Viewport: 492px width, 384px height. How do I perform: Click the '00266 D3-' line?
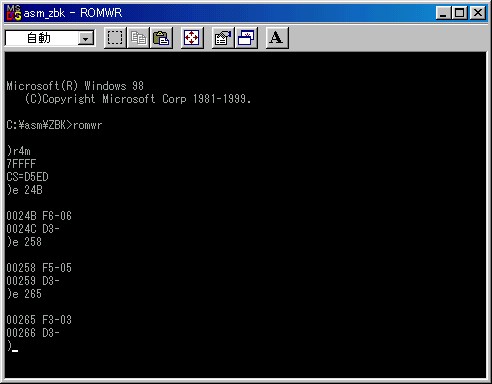coord(33,333)
